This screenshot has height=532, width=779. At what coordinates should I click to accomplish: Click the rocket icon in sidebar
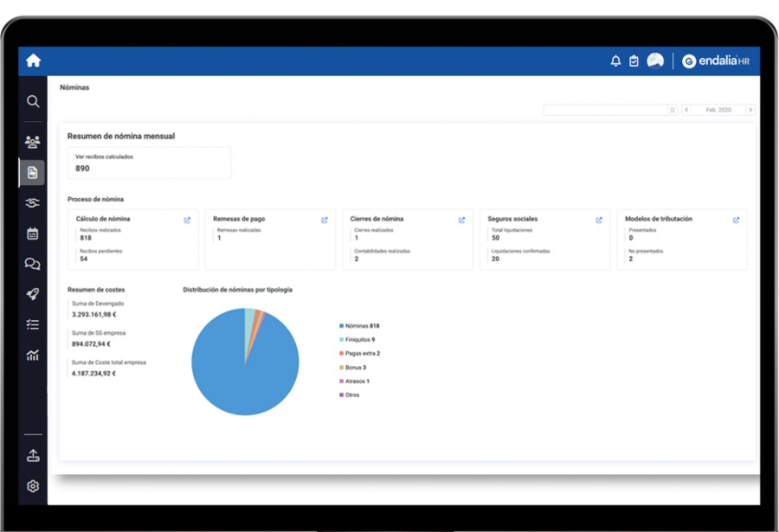pos(33,294)
